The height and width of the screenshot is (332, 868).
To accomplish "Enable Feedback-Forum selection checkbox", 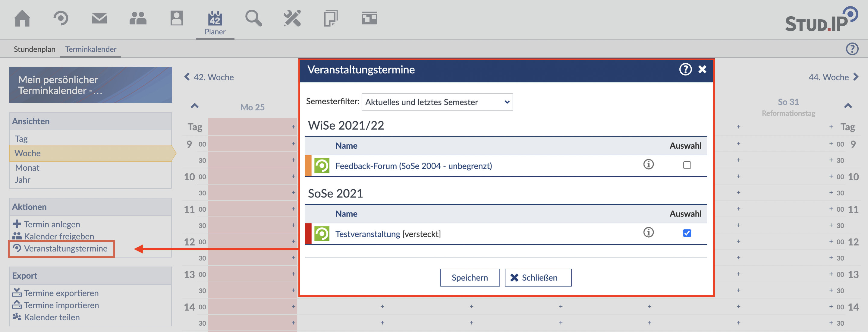I will [x=687, y=165].
